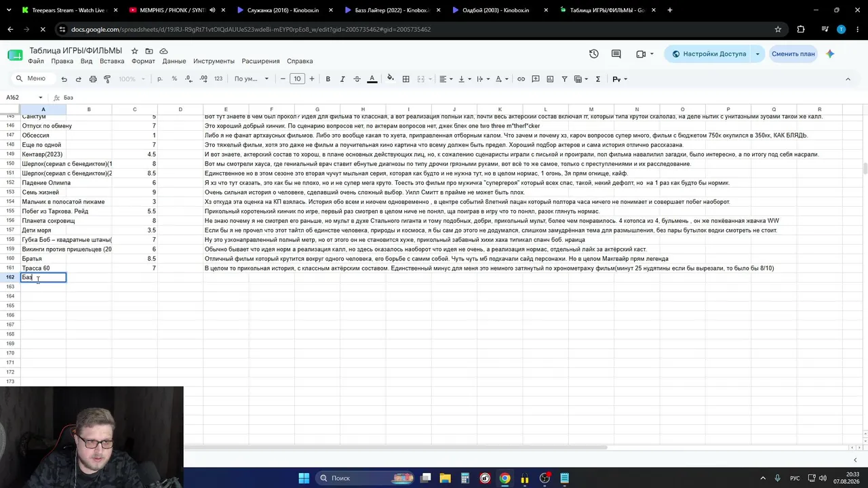The width and height of the screenshot is (868, 488).
Task: Bookmark page with the address bar star
Action: pos(778,29)
